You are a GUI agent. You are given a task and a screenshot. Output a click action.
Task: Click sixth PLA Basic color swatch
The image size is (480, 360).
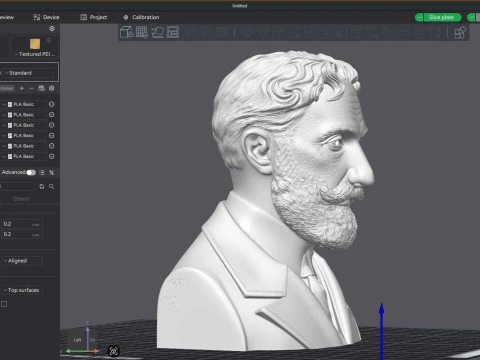click(x=10, y=156)
